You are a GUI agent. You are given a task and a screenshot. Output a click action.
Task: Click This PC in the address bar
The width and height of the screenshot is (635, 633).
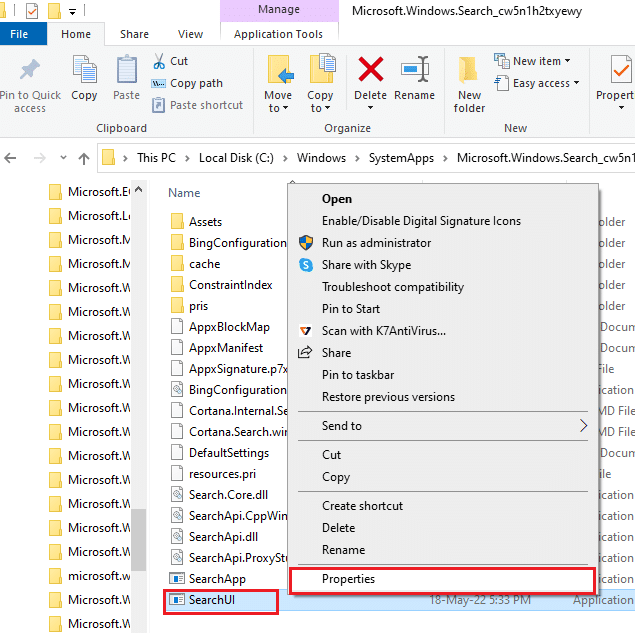pyautogui.click(x=156, y=158)
